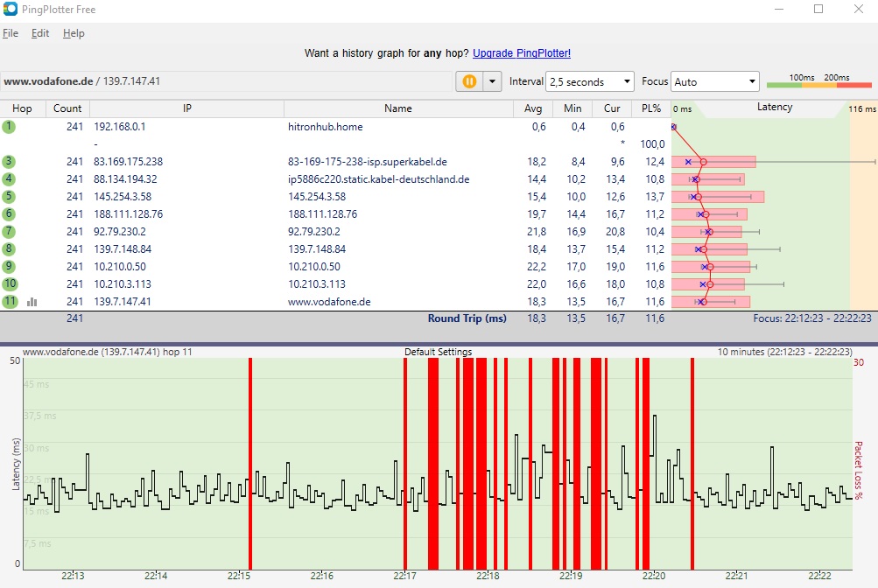
Task: Select the hop 6 number icon
Action: coord(9,214)
